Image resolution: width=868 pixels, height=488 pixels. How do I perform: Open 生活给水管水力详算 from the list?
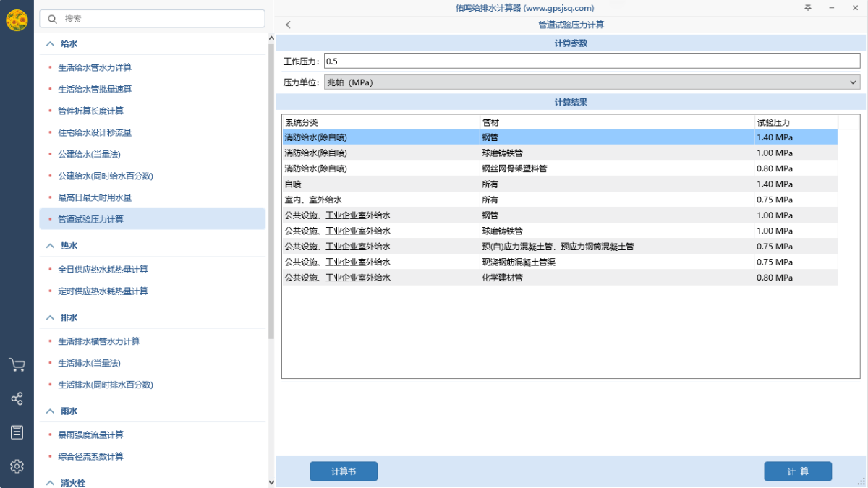coord(95,68)
